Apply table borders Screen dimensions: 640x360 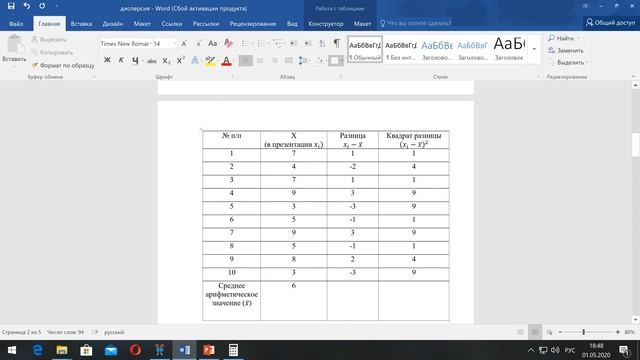pos(334,61)
